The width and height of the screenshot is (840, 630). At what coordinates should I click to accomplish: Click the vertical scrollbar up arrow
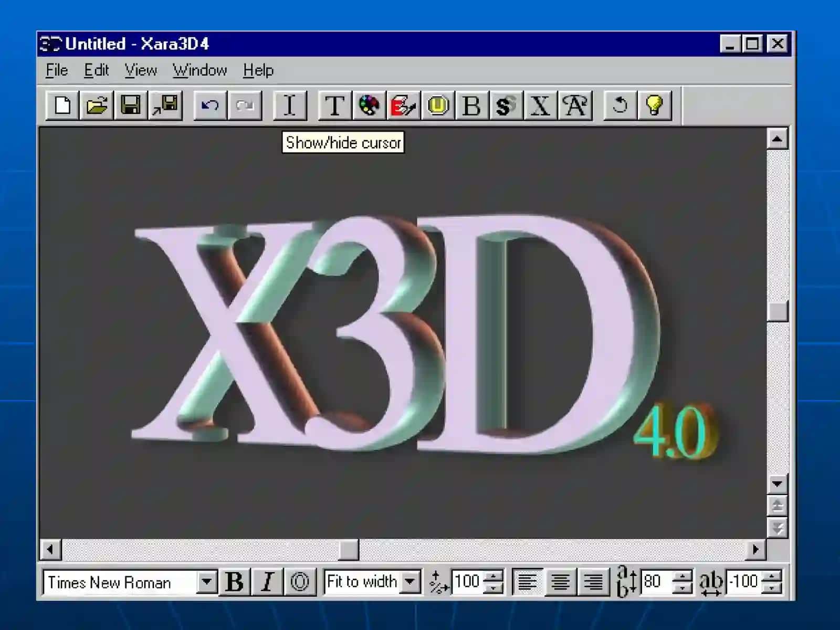tap(777, 139)
